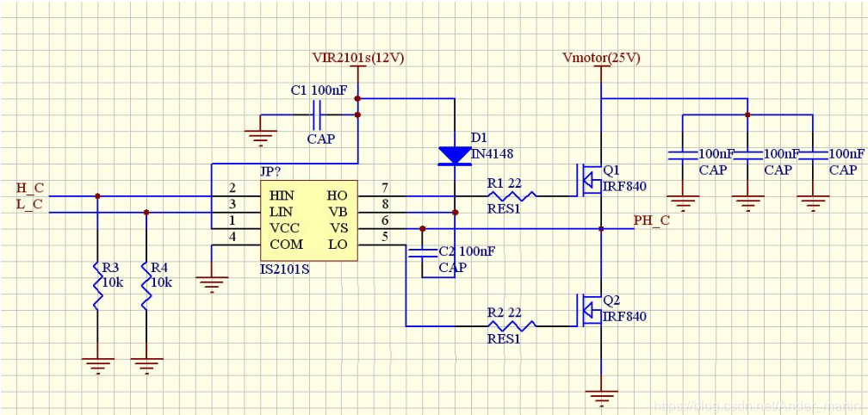Click the H_C net label
The image size is (868, 415).
(x=28, y=188)
